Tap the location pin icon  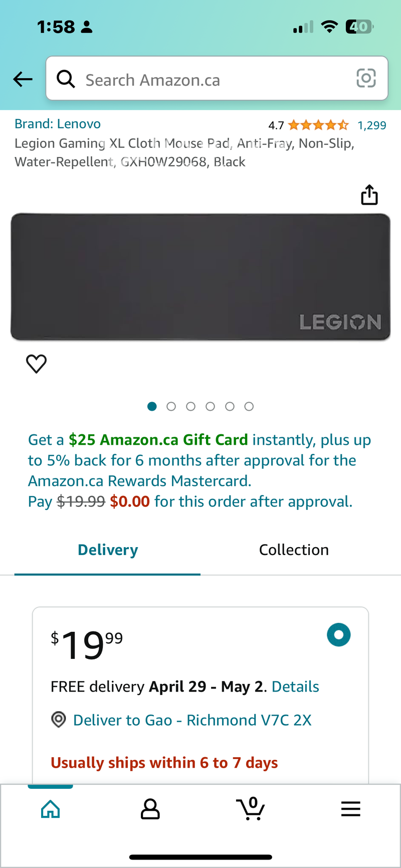[59, 720]
